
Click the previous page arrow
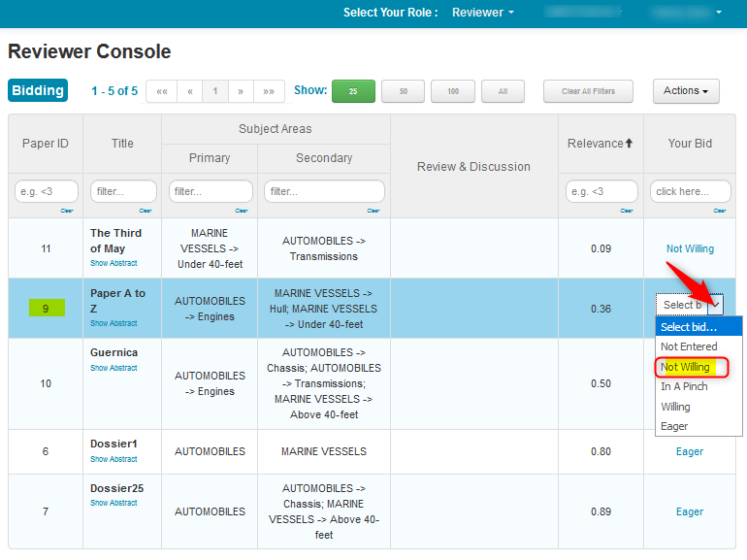(x=190, y=91)
